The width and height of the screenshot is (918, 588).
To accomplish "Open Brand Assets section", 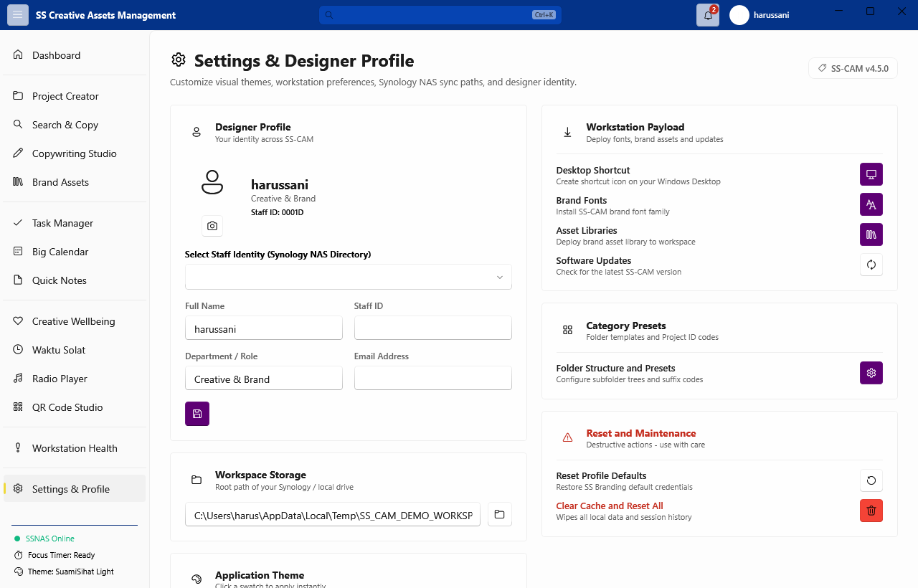I will [75, 182].
